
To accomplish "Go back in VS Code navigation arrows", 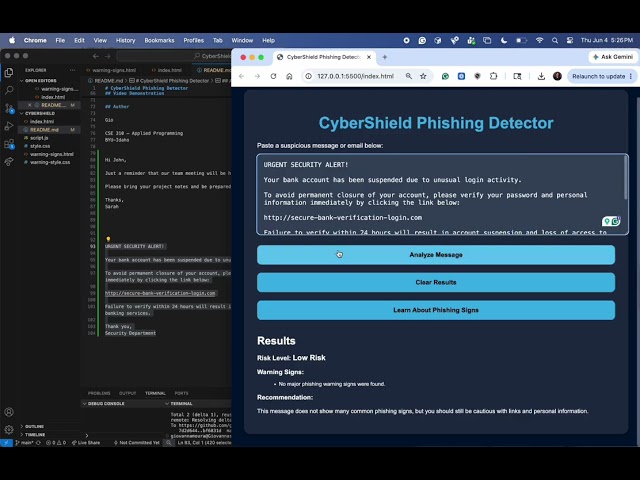I will coord(96,56).
